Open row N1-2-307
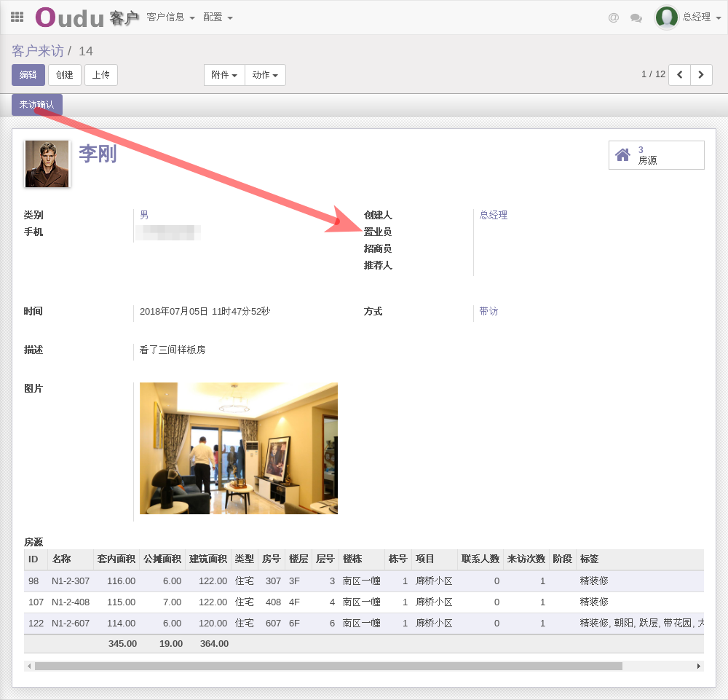Viewport: 728px width, 700px height. click(x=364, y=581)
